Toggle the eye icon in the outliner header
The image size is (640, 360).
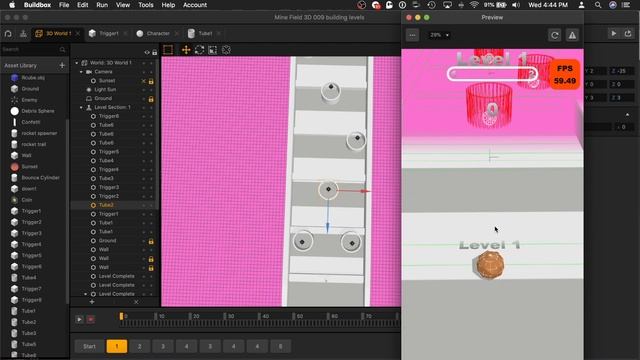pos(147,52)
